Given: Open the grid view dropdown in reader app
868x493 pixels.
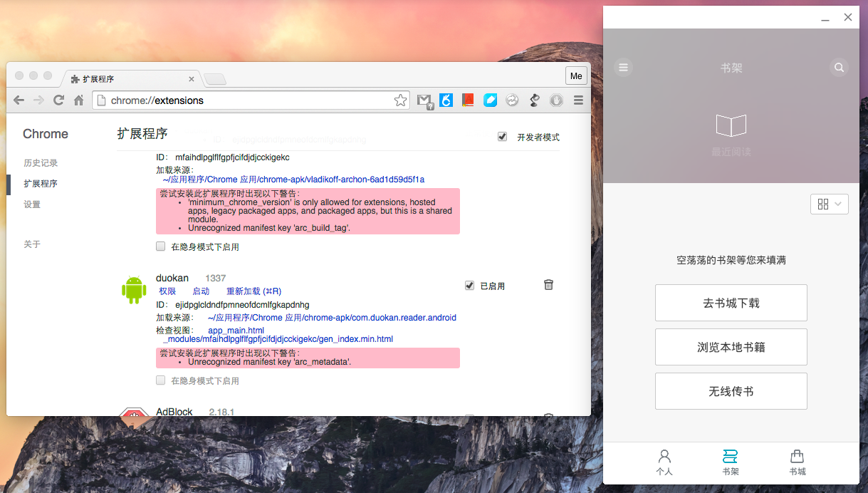Looking at the screenshot, I should [x=830, y=204].
